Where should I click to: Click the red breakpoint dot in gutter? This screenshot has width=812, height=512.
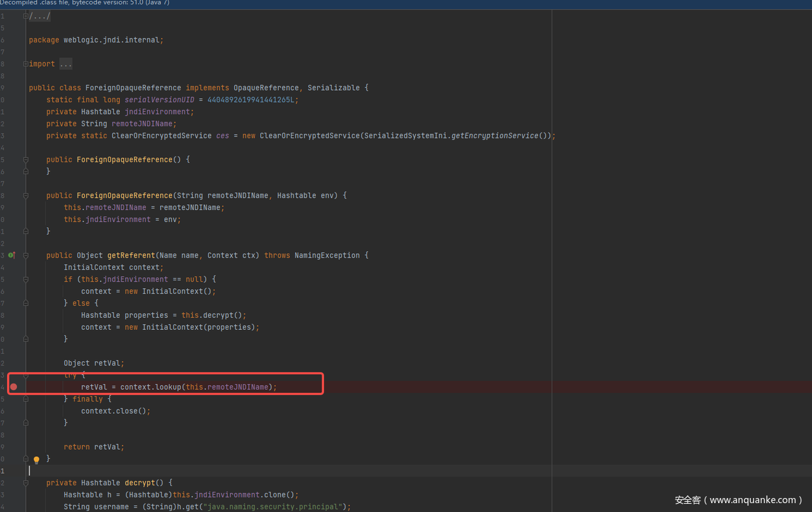13,387
